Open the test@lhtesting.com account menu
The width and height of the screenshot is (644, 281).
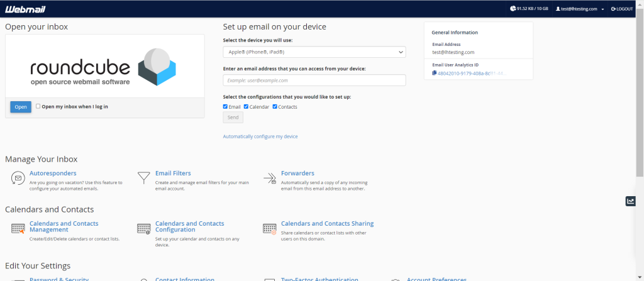(579, 9)
